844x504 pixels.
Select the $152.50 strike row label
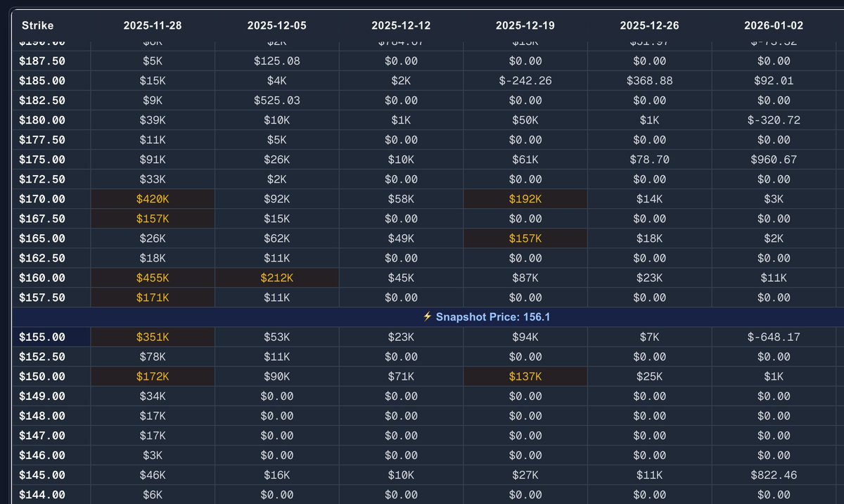pos(44,356)
